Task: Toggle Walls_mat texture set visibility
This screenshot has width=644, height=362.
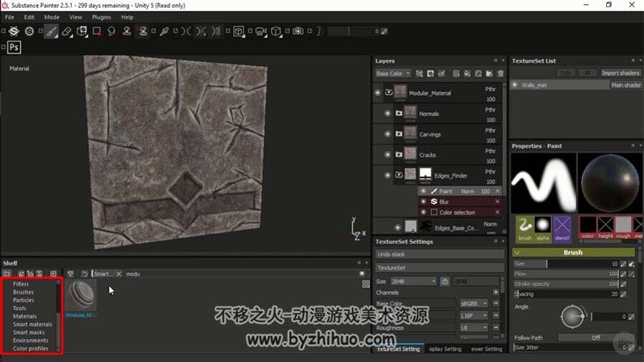Action: click(514, 85)
